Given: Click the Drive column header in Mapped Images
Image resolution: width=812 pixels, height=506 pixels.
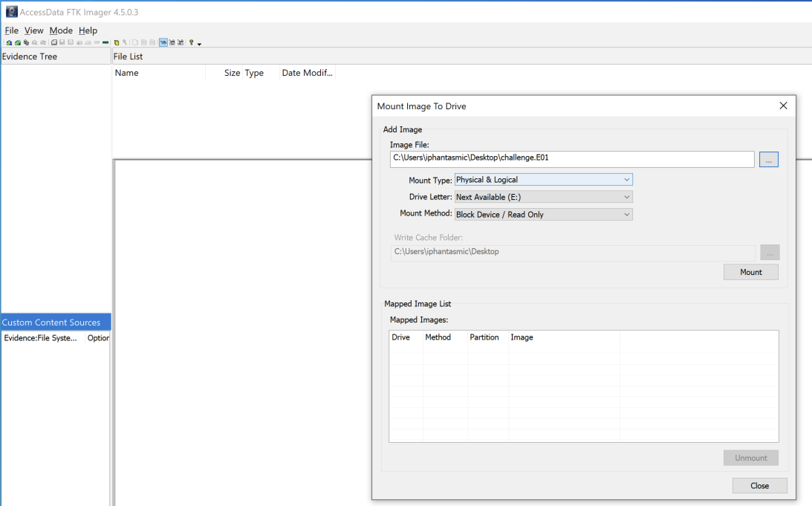Looking at the screenshot, I should pyautogui.click(x=406, y=337).
